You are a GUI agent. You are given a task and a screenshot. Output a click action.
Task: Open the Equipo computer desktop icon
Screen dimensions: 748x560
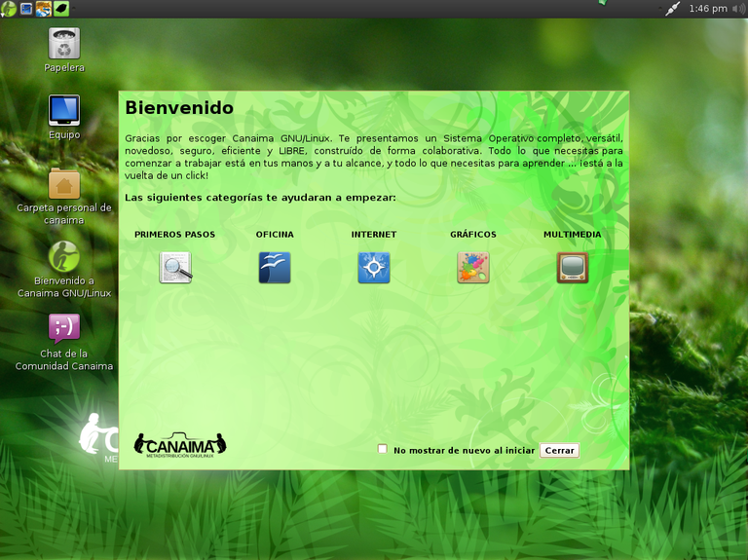[64, 110]
